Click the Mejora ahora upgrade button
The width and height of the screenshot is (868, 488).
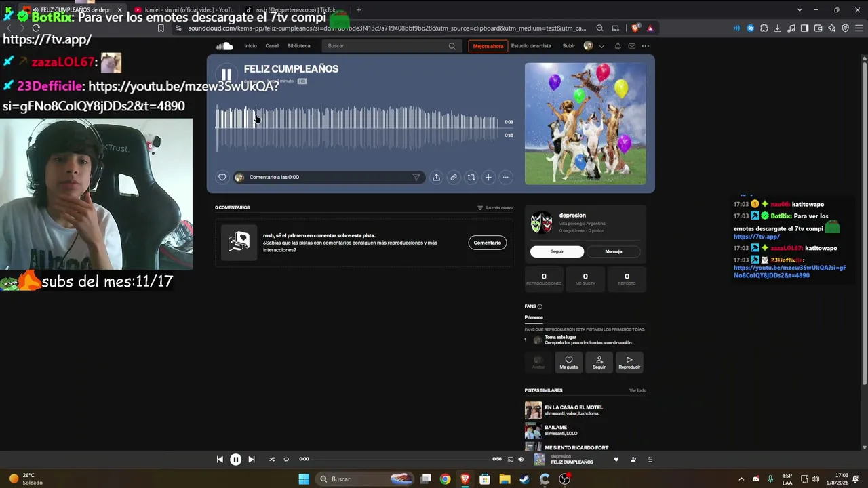coord(488,46)
